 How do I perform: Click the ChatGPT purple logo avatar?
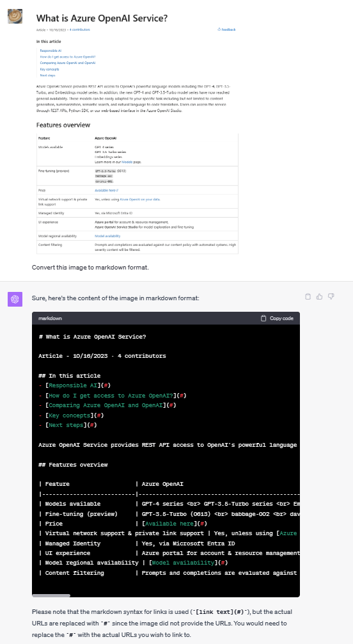pyautogui.click(x=15, y=299)
